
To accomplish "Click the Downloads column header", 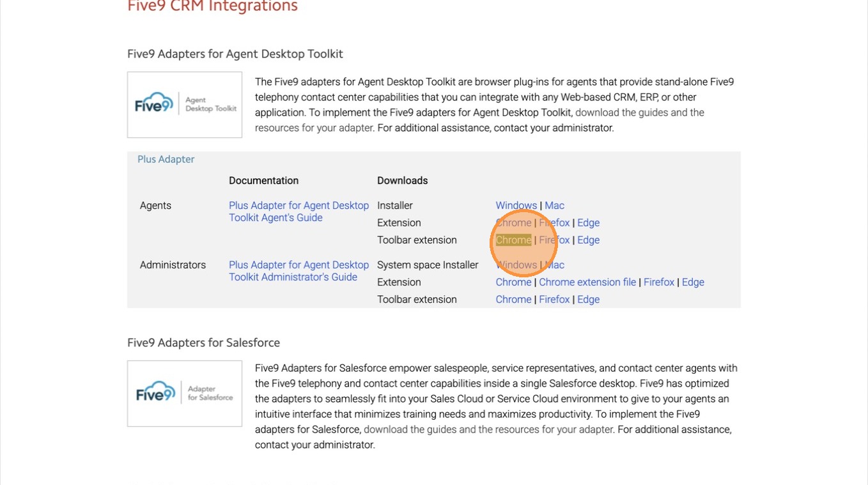I will pyautogui.click(x=402, y=180).
